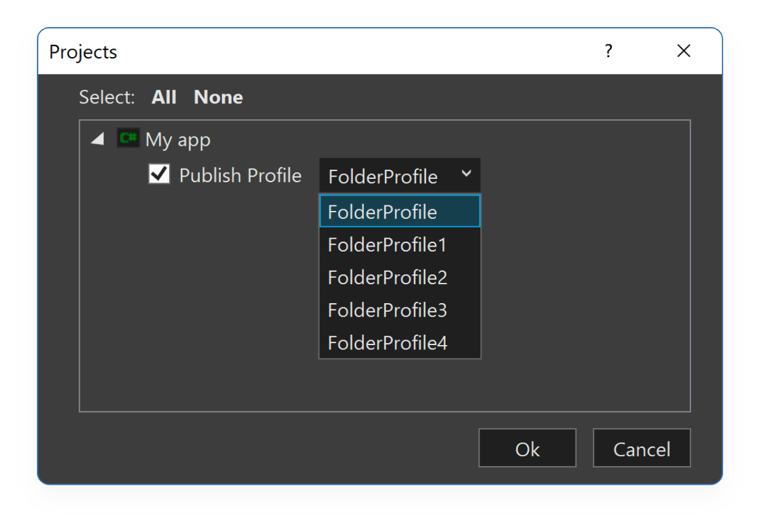Click None to deselect all projects
This screenshot has width=760, height=532.
click(x=218, y=97)
